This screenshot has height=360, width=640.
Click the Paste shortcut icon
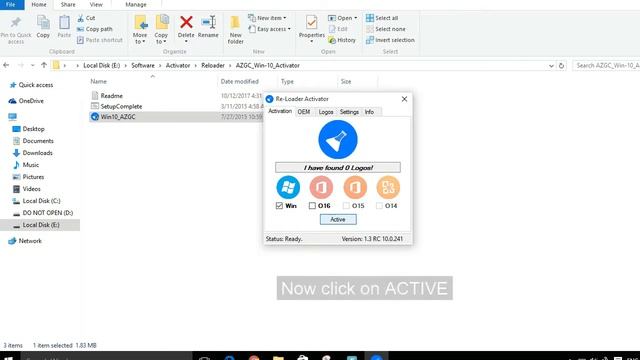80,40
